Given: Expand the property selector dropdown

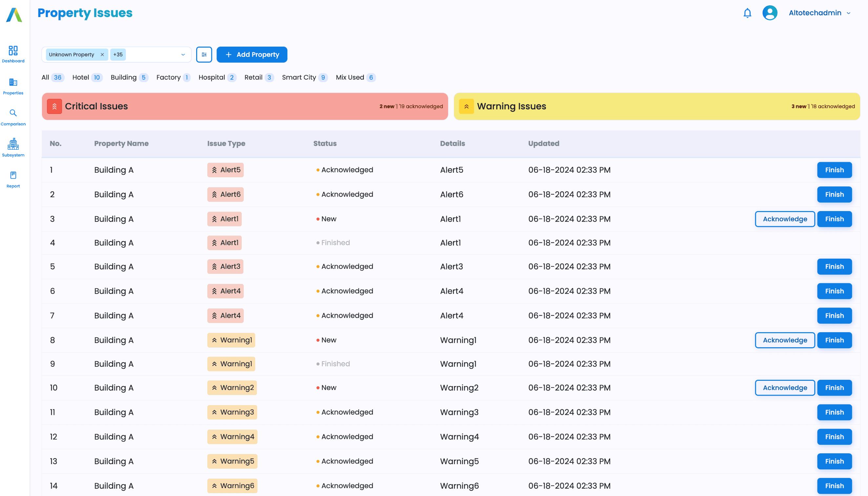Looking at the screenshot, I should pyautogui.click(x=183, y=54).
